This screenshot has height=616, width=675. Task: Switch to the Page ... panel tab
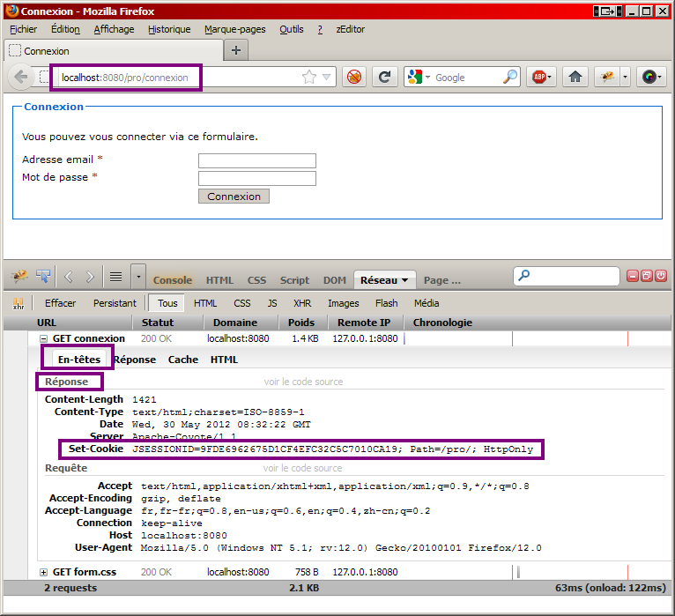(x=442, y=280)
